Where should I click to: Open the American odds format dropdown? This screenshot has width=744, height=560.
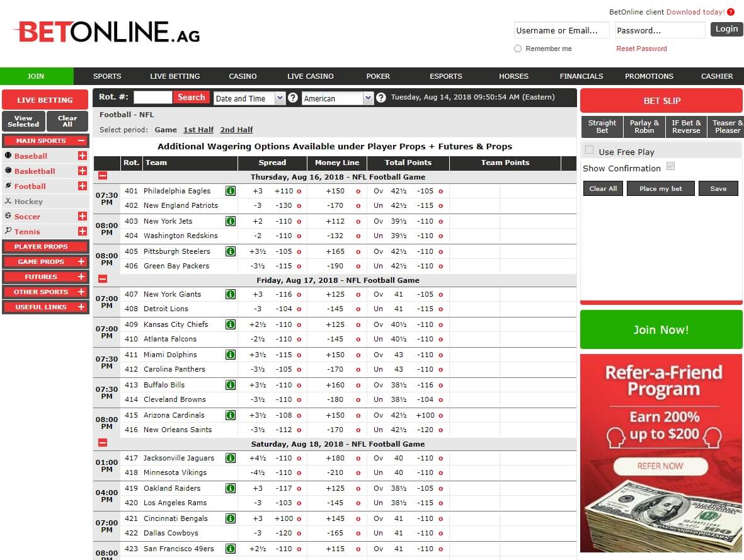pyautogui.click(x=338, y=98)
